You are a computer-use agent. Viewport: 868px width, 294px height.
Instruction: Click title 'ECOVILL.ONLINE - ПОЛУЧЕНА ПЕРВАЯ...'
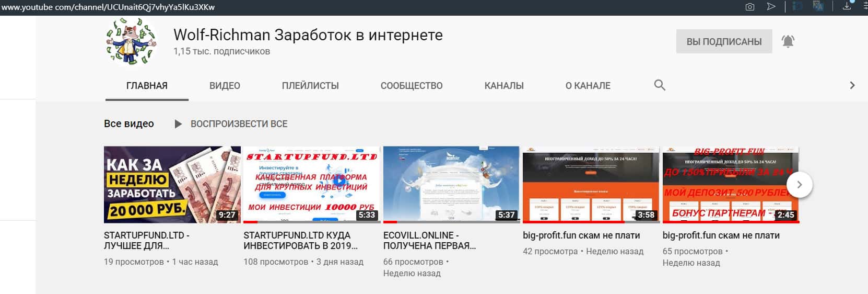click(x=429, y=241)
